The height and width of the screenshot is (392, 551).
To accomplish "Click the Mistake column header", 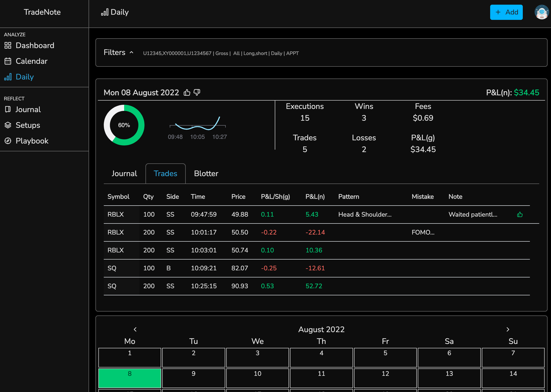I will [423, 196].
